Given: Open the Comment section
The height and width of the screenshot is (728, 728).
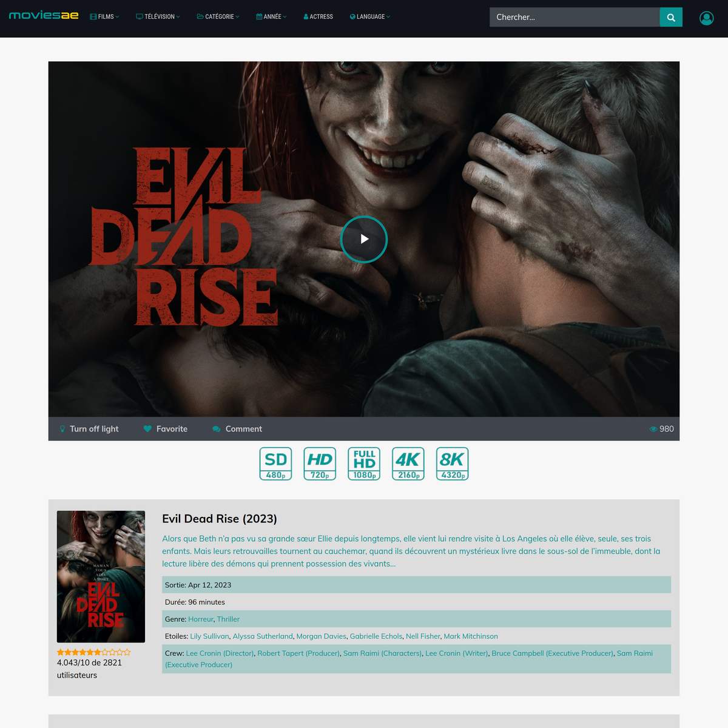Looking at the screenshot, I should (x=237, y=429).
